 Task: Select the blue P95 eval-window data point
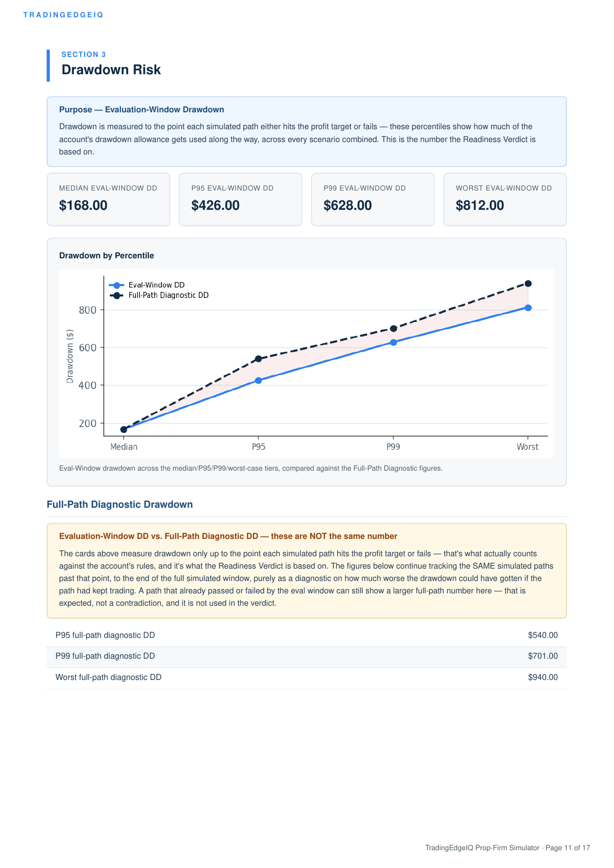point(258,381)
